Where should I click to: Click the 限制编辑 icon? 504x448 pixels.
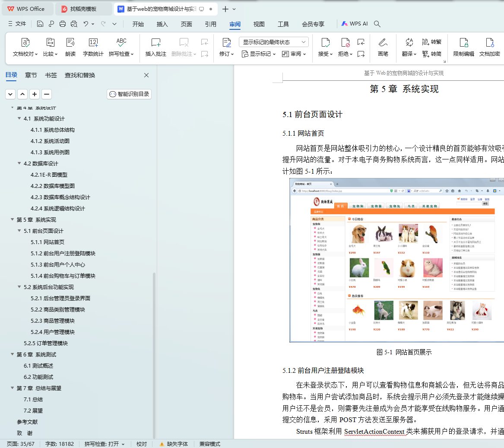464,42
